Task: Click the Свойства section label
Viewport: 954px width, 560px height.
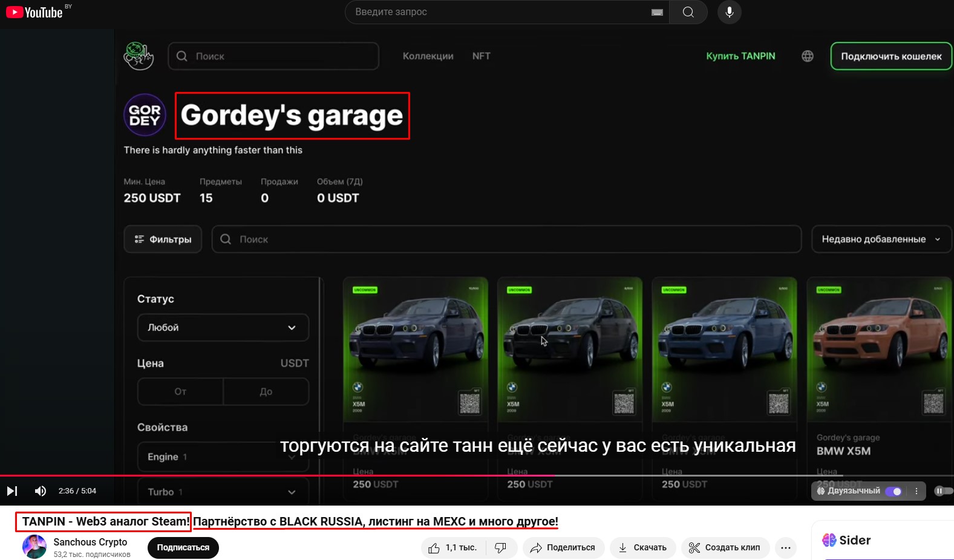Action: click(162, 428)
